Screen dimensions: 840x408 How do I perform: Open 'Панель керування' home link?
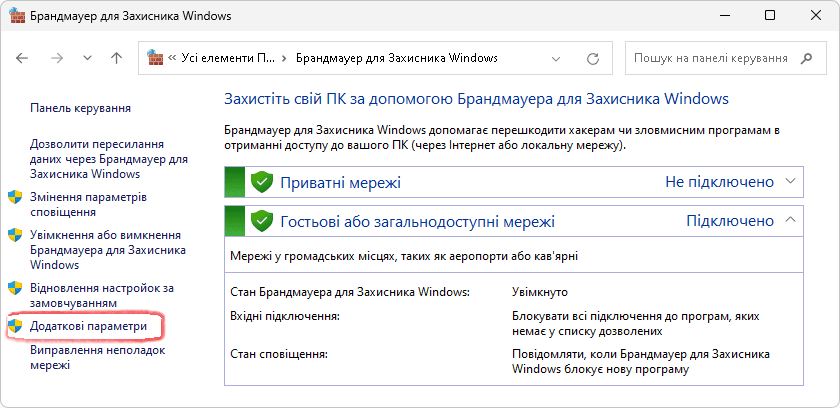tap(80, 108)
